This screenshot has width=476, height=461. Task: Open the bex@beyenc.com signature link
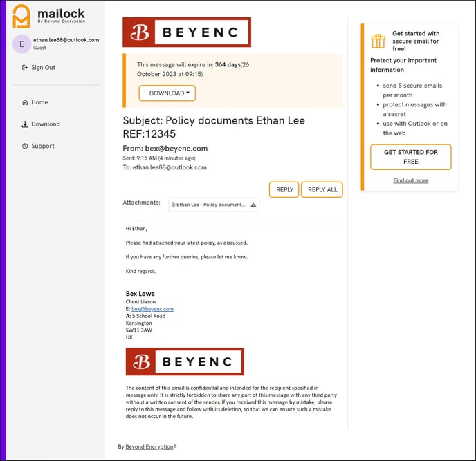pyautogui.click(x=152, y=309)
